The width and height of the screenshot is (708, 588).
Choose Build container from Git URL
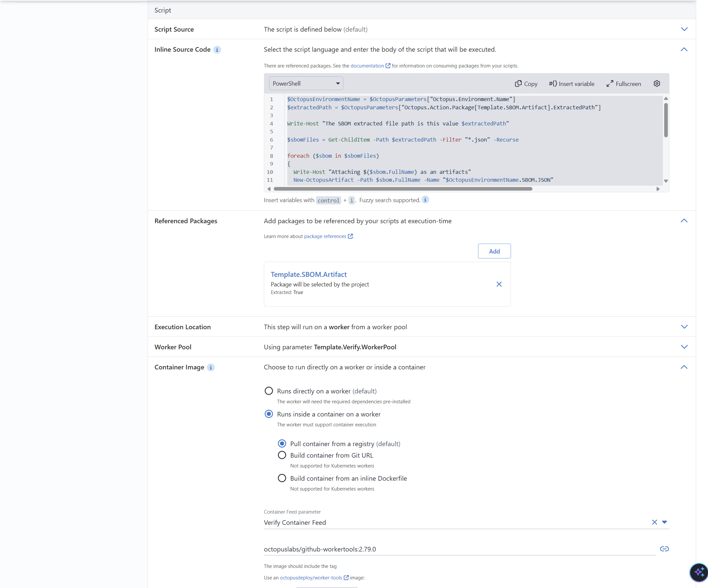(x=282, y=455)
